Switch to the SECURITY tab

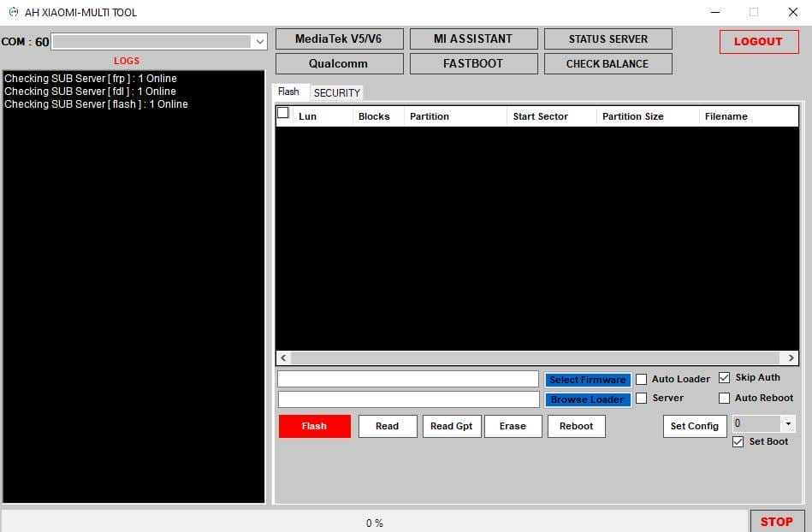[x=336, y=92]
